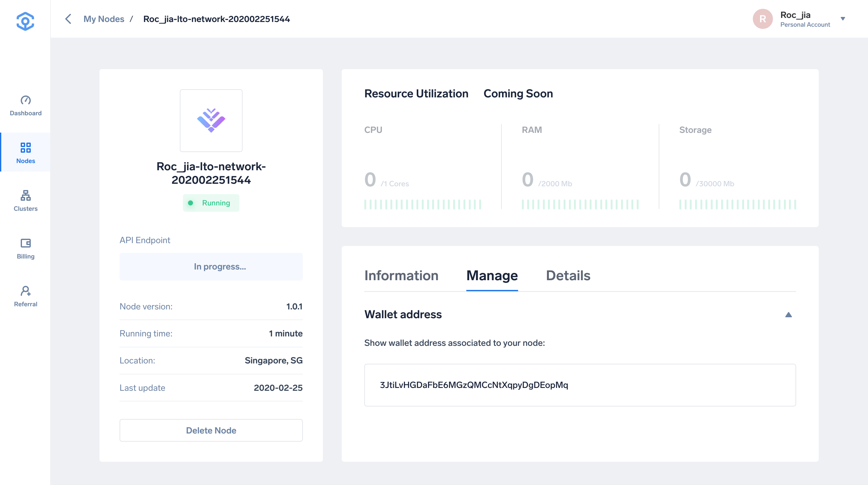Collapse the Wallet address section
This screenshot has height=485, width=868.
coord(789,315)
